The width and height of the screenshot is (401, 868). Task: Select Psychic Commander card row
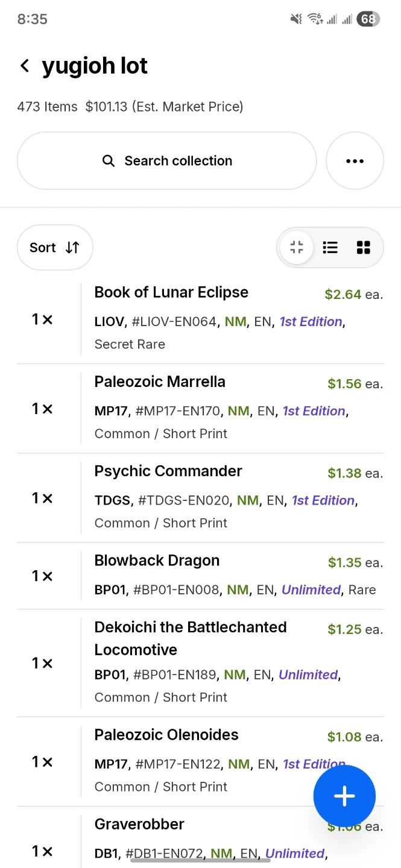click(168, 471)
